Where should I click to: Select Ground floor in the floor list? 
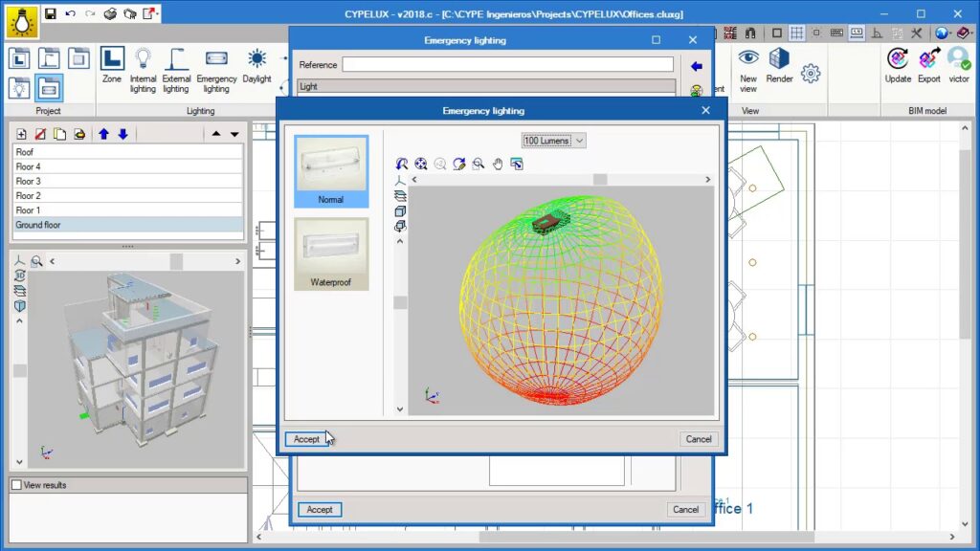(x=39, y=225)
